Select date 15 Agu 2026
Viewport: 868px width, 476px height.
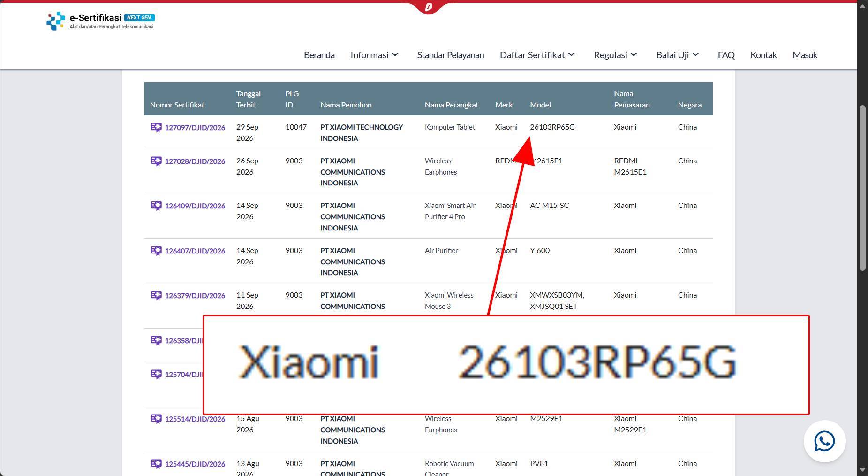click(248, 424)
